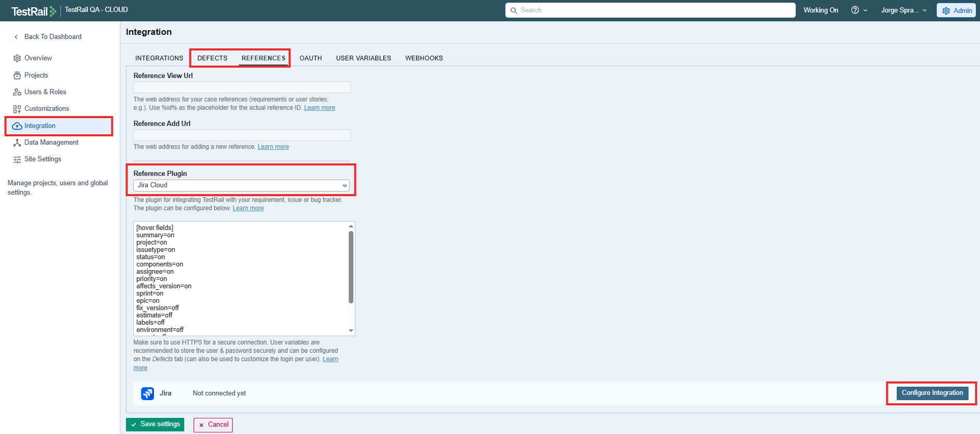Image resolution: width=980 pixels, height=434 pixels.
Task: Click the Admin gear icon
Action: (946, 10)
